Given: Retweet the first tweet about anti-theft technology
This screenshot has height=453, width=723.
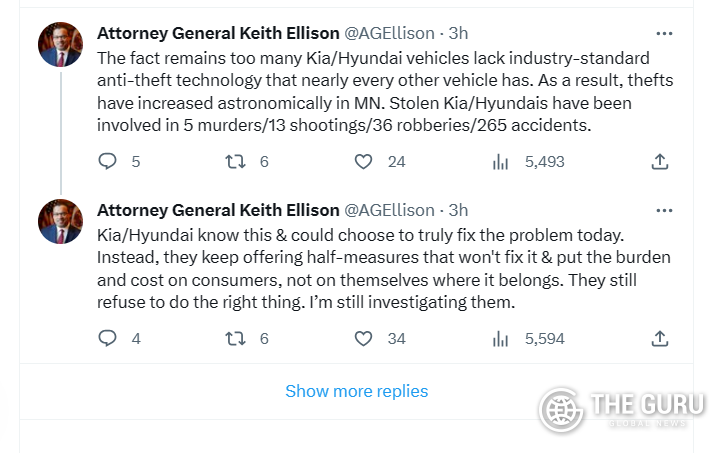Looking at the screenshot, I should click(236, 161).
